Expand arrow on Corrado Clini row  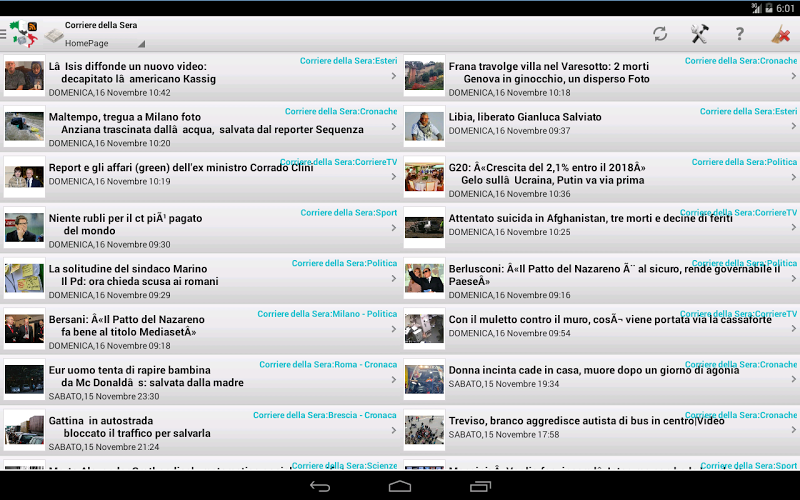[x=393, y=177]
